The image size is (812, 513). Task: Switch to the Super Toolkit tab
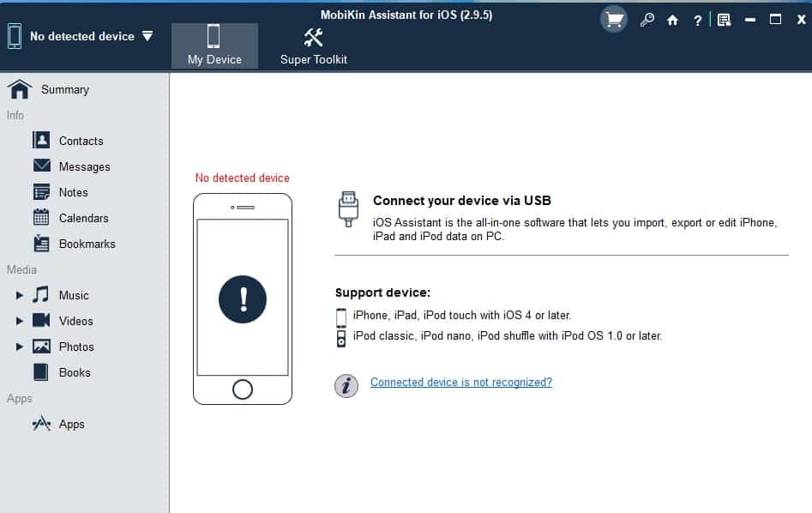coord(313,45)
